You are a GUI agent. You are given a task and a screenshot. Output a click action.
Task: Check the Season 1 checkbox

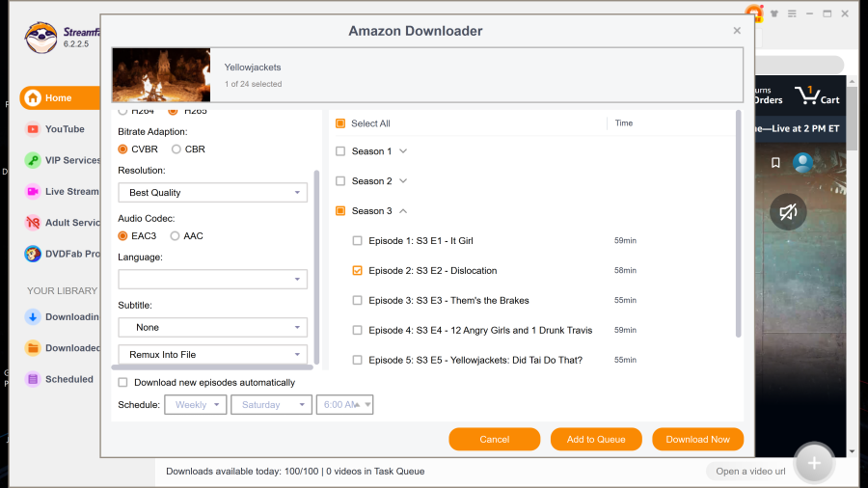pyautogui.click(x=340, y=151)
